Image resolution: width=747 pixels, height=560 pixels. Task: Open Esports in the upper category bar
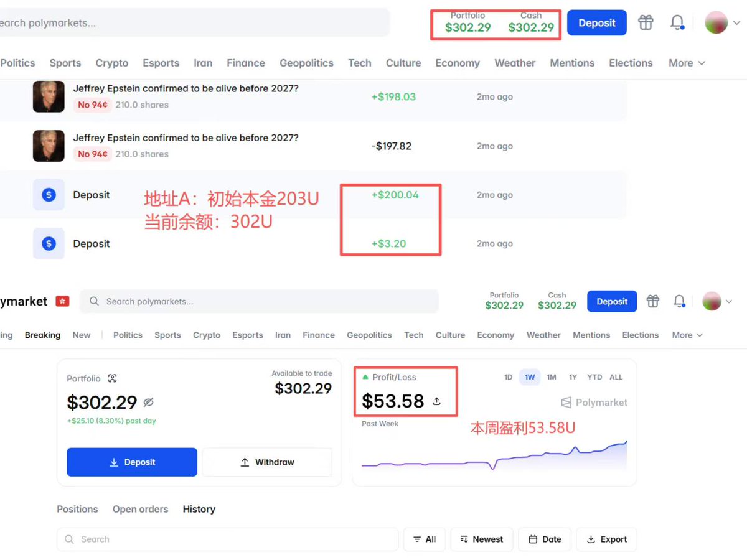pos(161,63)
